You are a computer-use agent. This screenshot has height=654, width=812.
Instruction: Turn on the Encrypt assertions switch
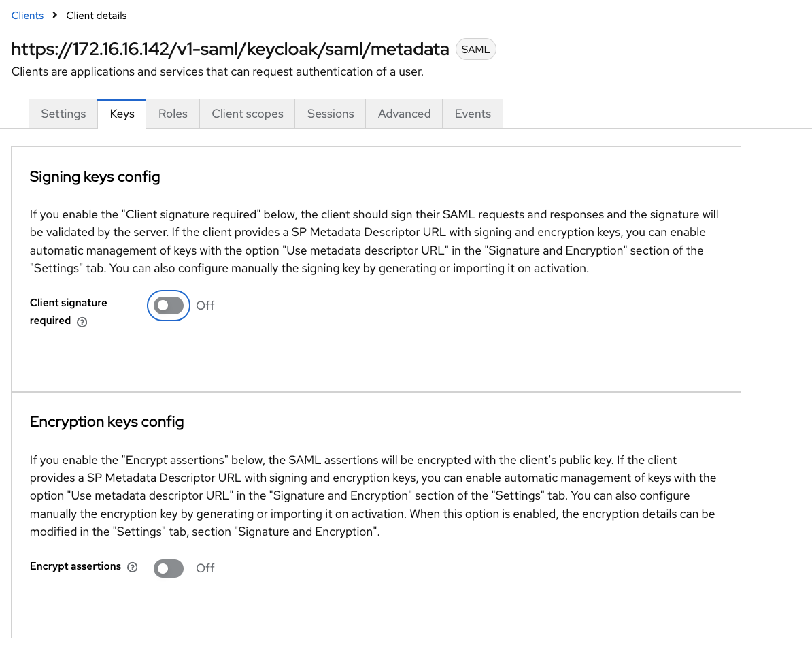click(x=169, y=568)
